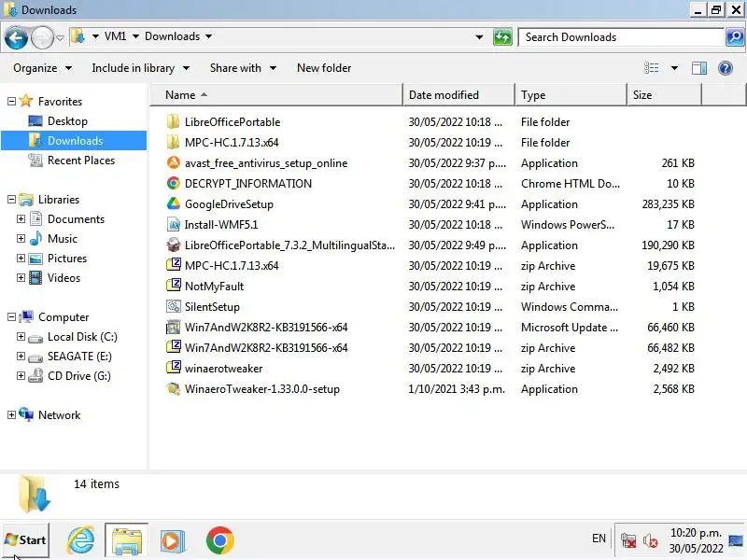Expand the Downloads breadcrumb dropdown arrow

tap(208, 36)
